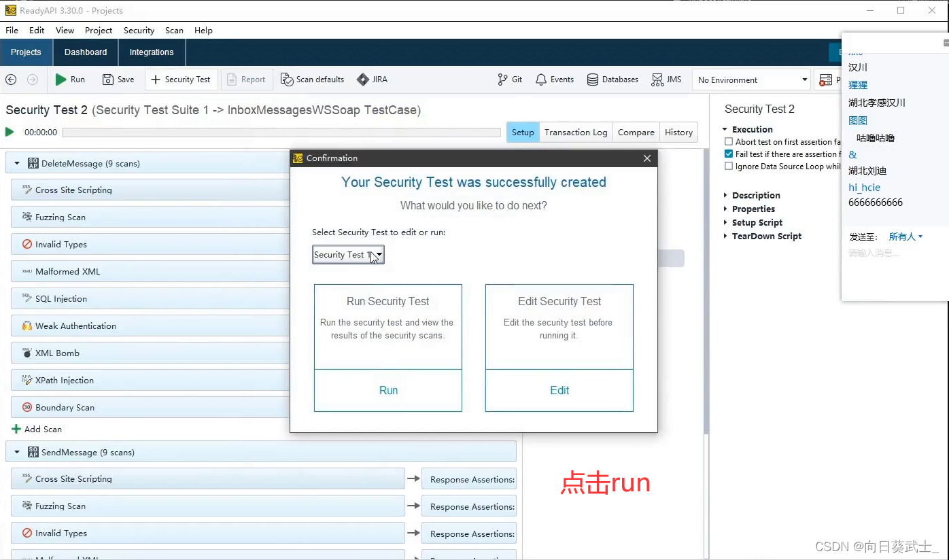949x560 pixels.
Task: Open the Help menu
Action: (203, 31)
